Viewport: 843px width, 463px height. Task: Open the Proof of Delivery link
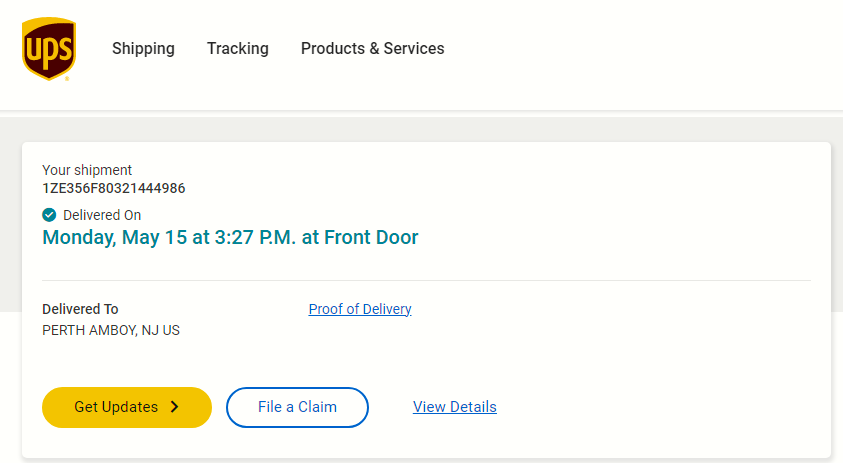(x=360, y=309)
